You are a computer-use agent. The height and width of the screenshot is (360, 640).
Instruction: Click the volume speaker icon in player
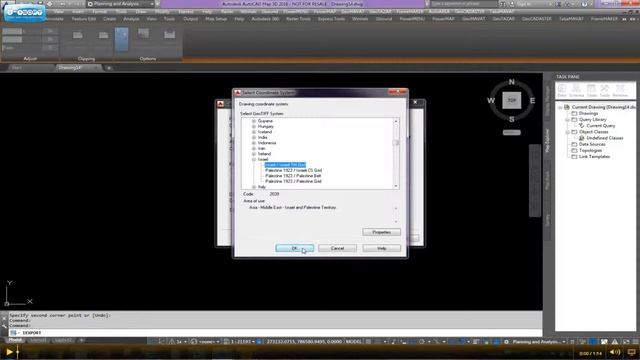click(614, 352)
